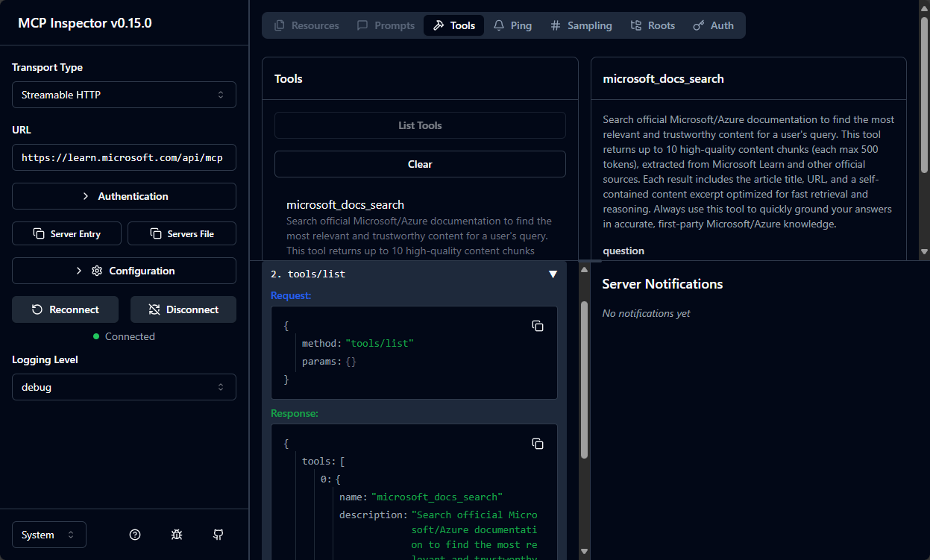The width and height of the screenshot is (930, 560).
Task: Switch to the Resources tab
Action: [307, 25]
